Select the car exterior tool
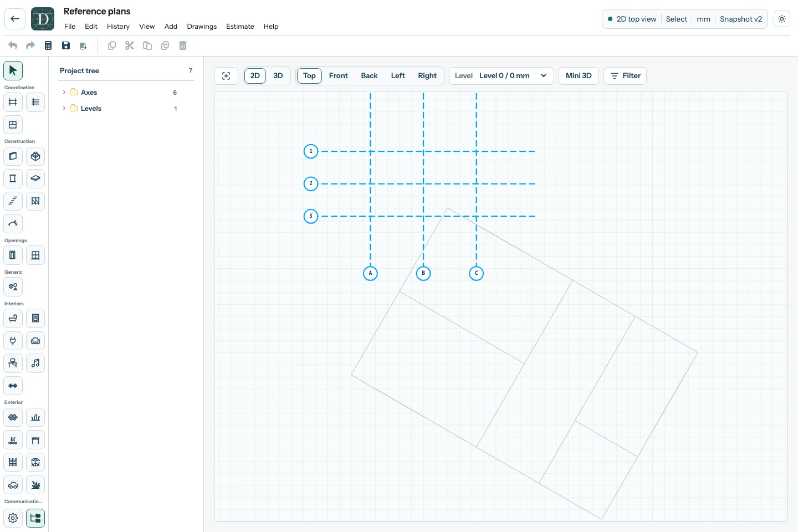798x532 pixels. coord(13,485)
